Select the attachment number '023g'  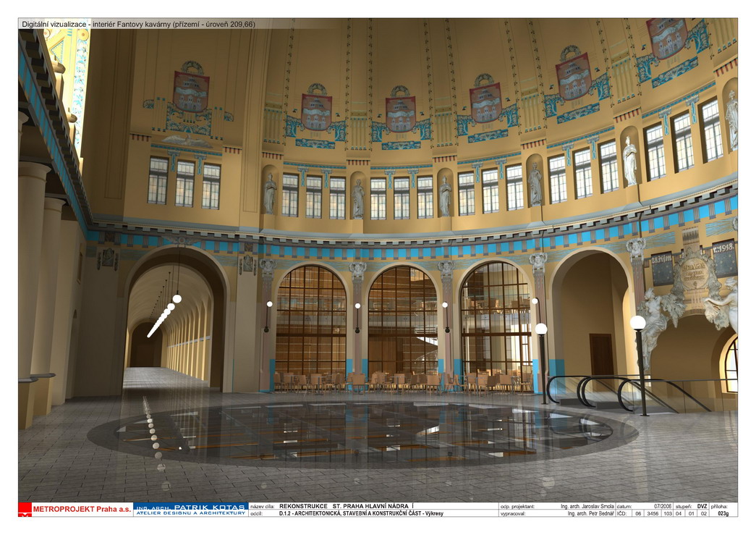[x=723, y=513]
